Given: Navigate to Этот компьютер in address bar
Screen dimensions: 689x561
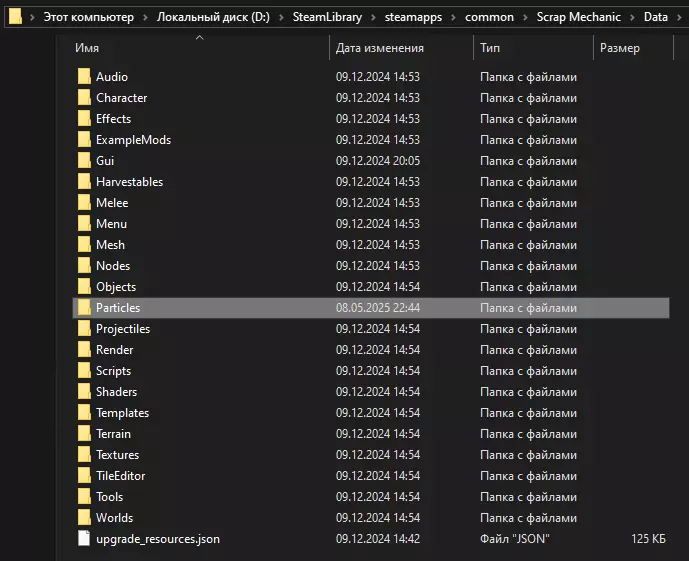Looking at the screenshot, I should coord(88,17).
